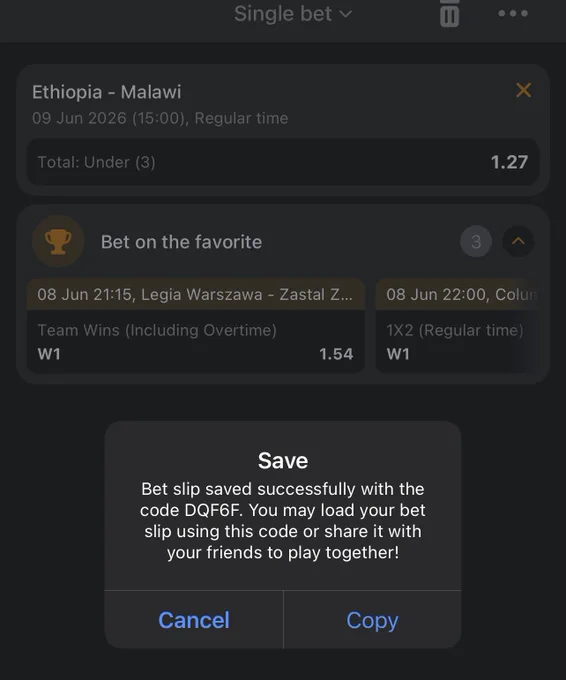Tap the Ethiopia - Malawi match title

pyautogui.click(x=107, y=92)
